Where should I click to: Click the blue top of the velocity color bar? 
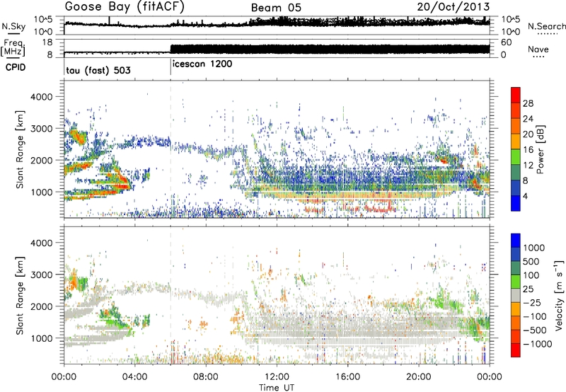pos(516,240)
